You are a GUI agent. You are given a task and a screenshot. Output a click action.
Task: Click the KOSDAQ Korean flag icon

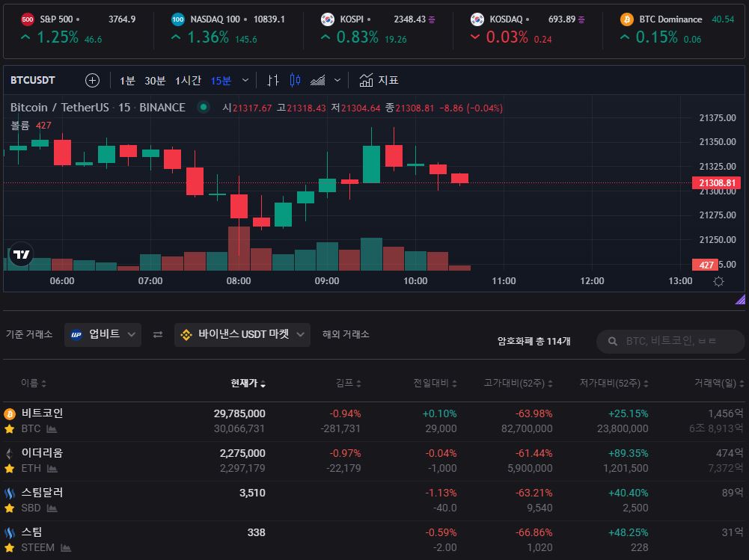coord(477,19)
